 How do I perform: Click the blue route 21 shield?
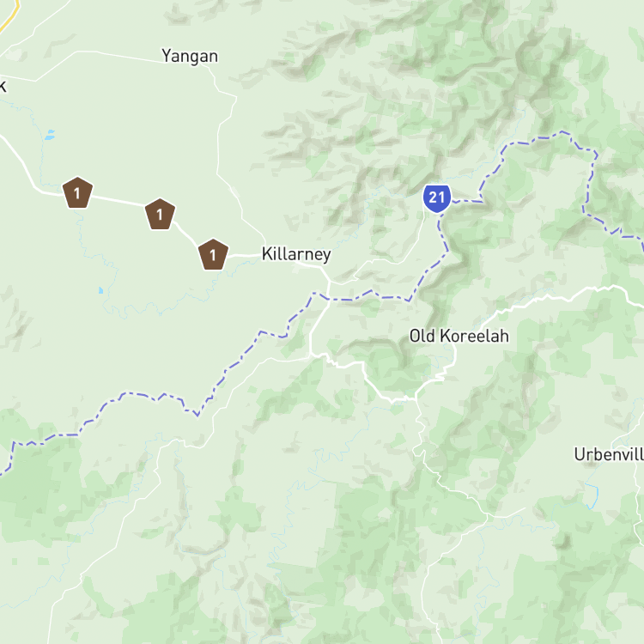click(437, 199)
